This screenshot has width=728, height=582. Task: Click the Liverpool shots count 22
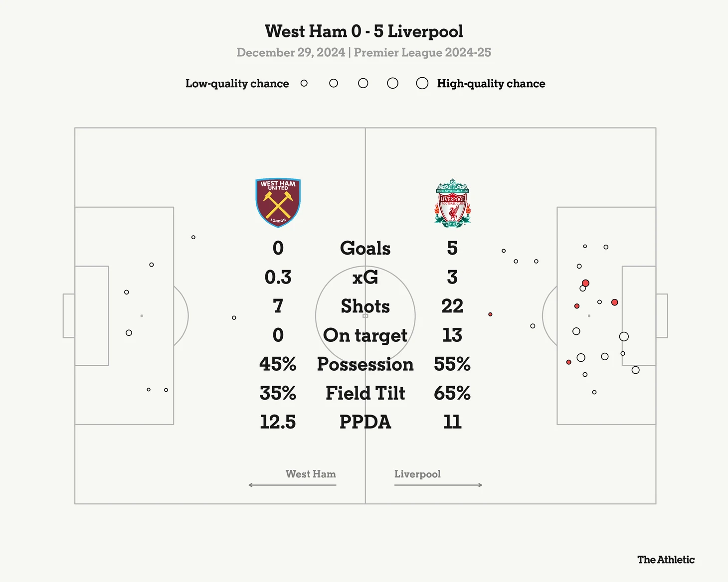452,306
